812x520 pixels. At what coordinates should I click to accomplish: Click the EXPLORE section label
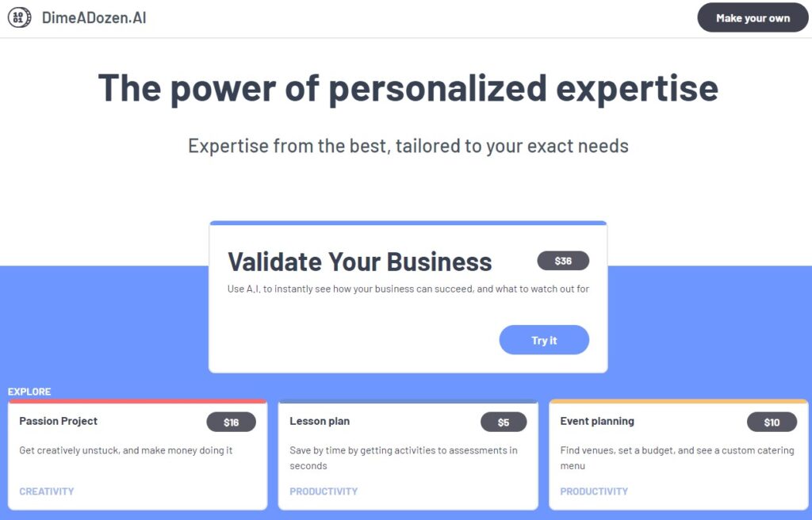pyautogui.click(x=29, y=392)
